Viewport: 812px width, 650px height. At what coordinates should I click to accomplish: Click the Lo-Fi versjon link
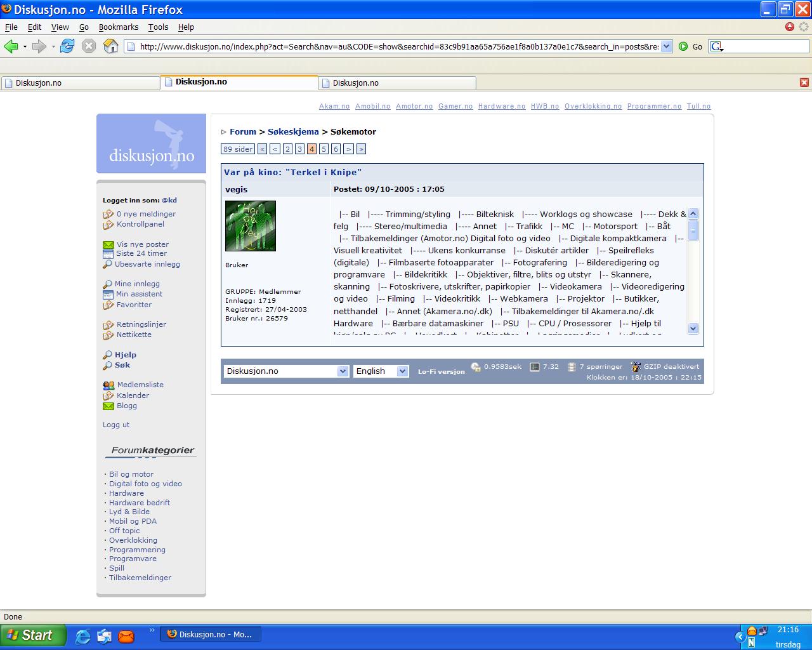(x=441, y=372)
